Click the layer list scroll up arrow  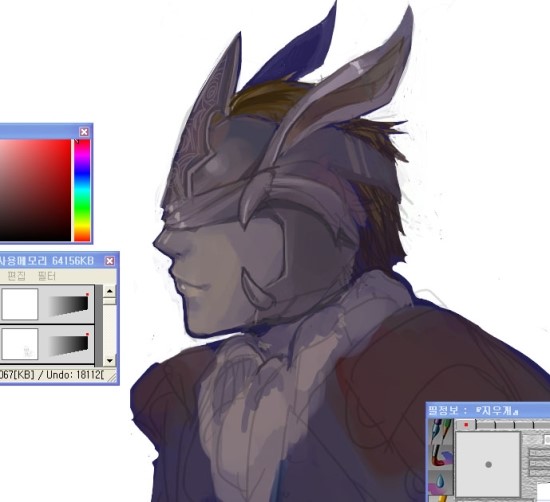coord(110,291)
